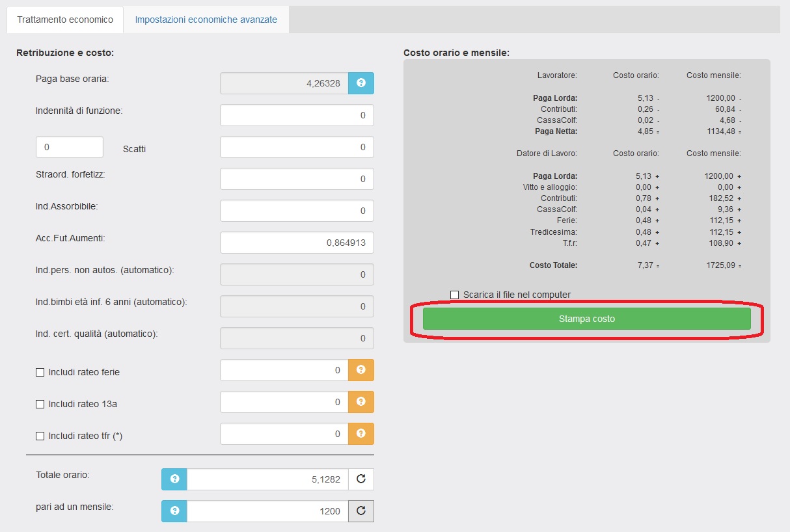Screen dimensions: 790x532
Task: Focus the Scatti count field
Action: click(x=69, y=147)
